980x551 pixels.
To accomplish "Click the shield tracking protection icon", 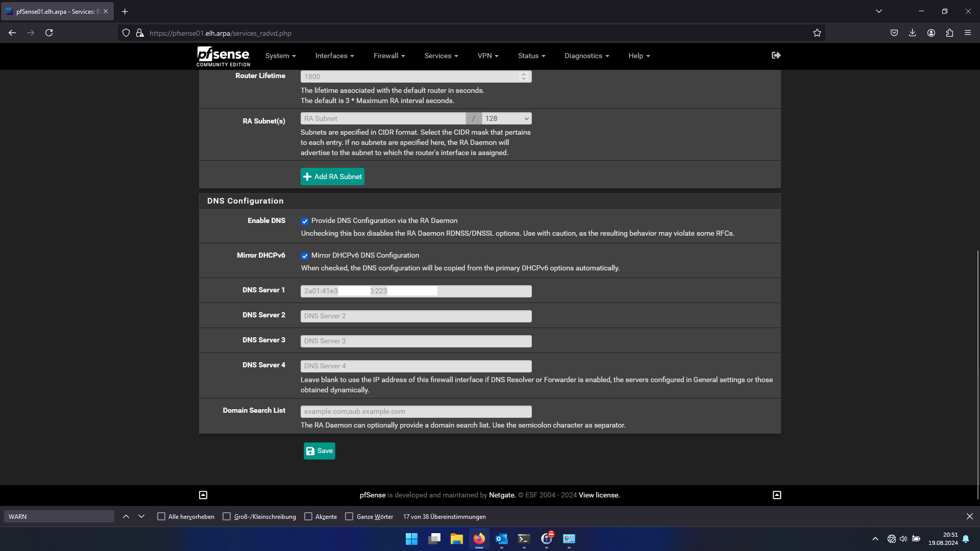I will click(126, 33).
